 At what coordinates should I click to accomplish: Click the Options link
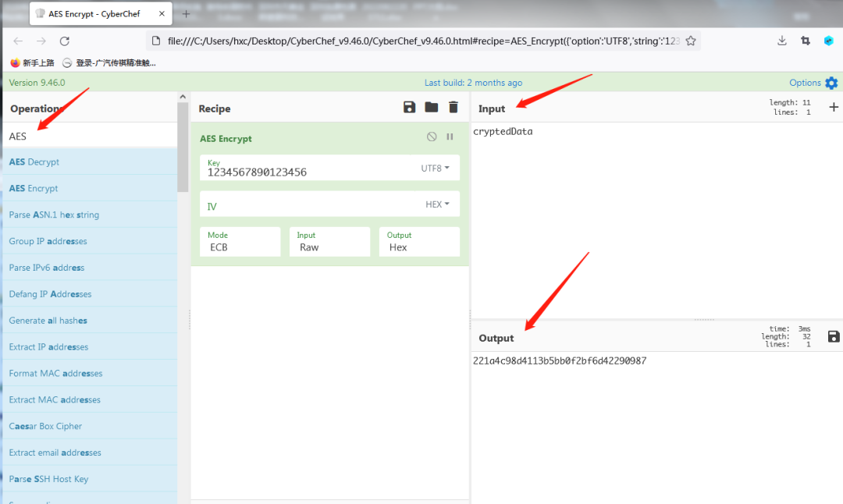805,83
